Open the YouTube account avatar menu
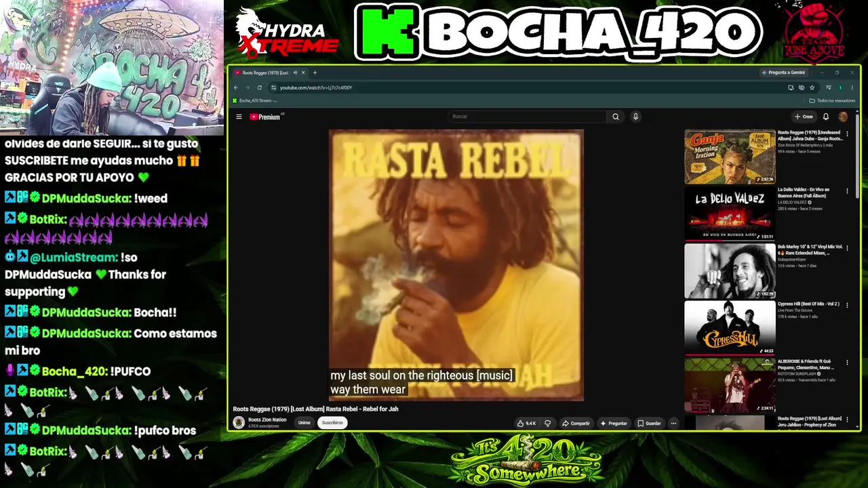 point(843,117)
